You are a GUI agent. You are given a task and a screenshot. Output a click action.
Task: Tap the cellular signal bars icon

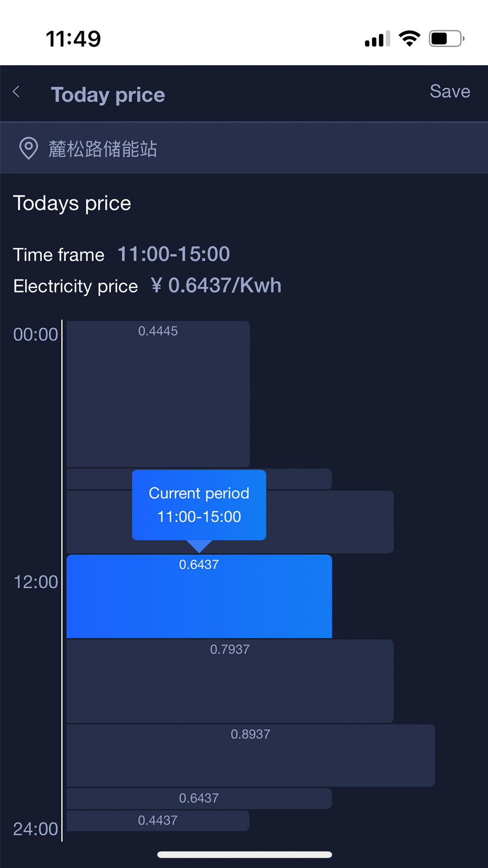tap(377, 39)
